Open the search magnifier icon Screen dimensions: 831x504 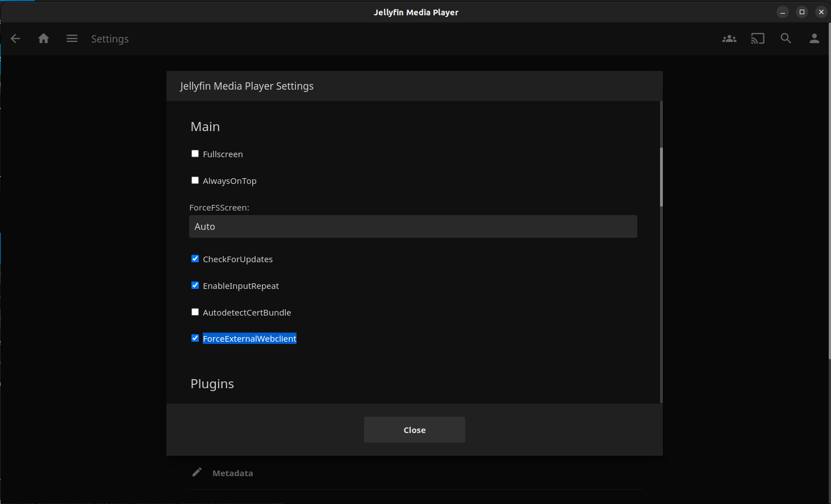tap(786, 39)
